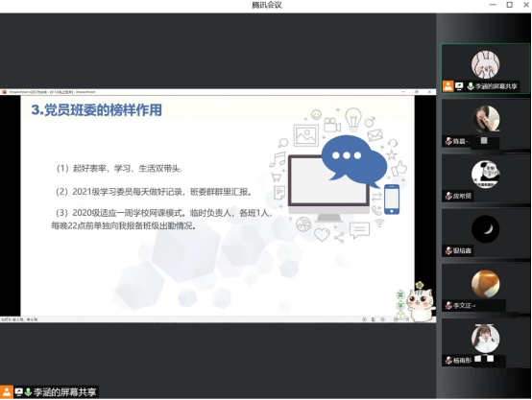The width and height of the screenshot is (532, 400).
Task: Click the muted microphone icon beside 陈晶
Action: coord(448,141)
